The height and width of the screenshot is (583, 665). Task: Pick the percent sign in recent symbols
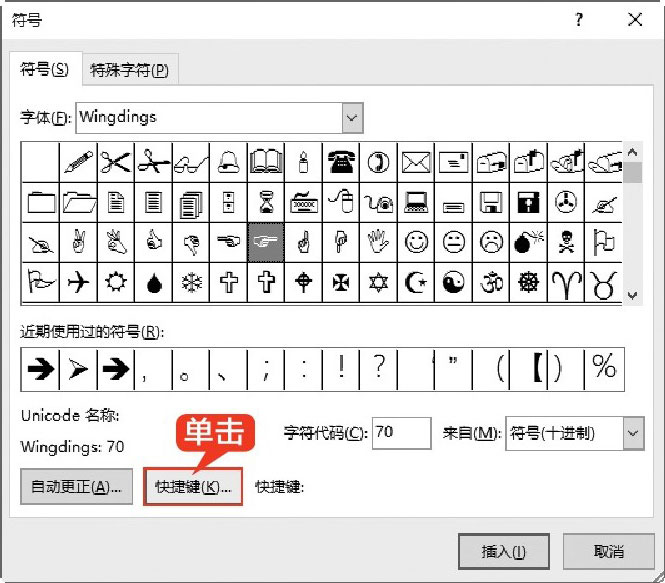click(x=604, y=367)
